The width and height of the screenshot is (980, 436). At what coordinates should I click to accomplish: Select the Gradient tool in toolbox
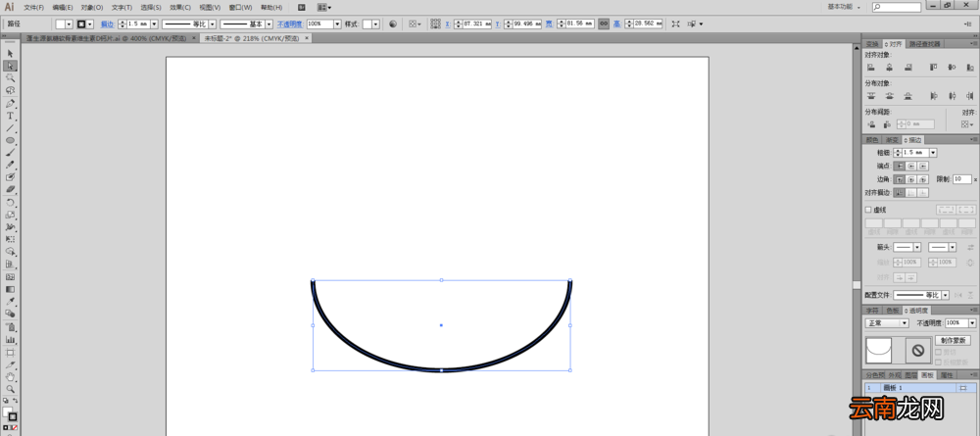(10, 289)
